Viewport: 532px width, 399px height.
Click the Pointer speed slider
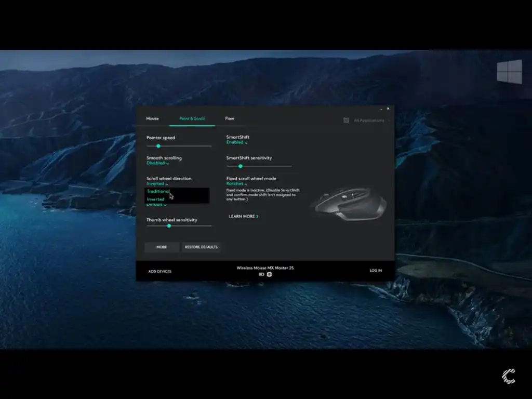179,146
